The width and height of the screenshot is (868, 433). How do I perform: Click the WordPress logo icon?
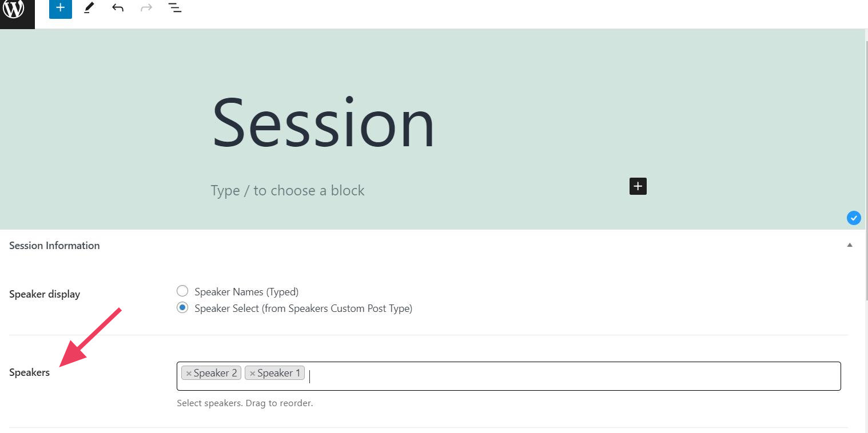pos(14,9)
